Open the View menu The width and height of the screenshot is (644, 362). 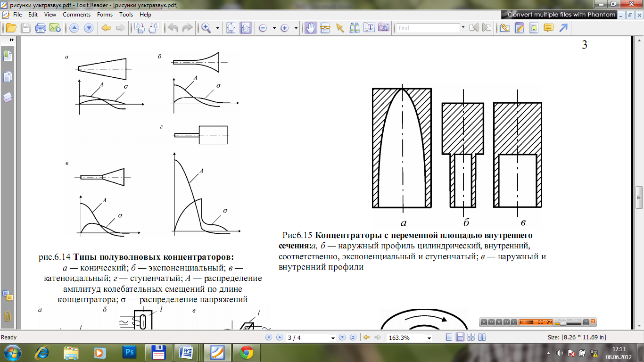click(50, 14)
